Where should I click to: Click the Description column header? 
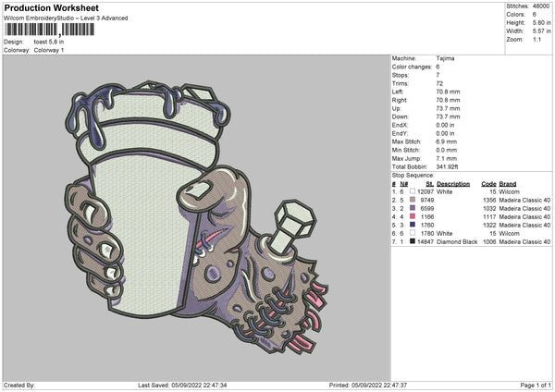point(452,182)
